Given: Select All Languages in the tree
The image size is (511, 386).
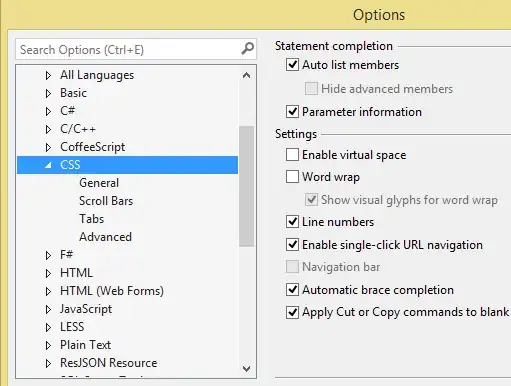Looking at the screenshot, I should 97,75.
